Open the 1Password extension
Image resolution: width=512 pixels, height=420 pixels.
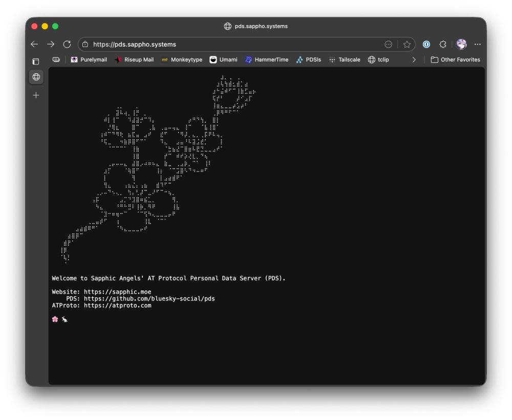[x=426, y=45]
